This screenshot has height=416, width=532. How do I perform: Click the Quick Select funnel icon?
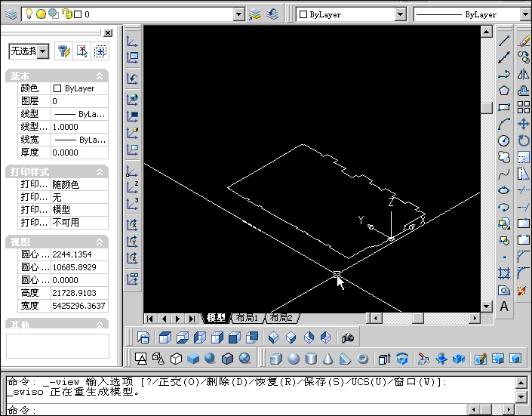tap(64, 51)
